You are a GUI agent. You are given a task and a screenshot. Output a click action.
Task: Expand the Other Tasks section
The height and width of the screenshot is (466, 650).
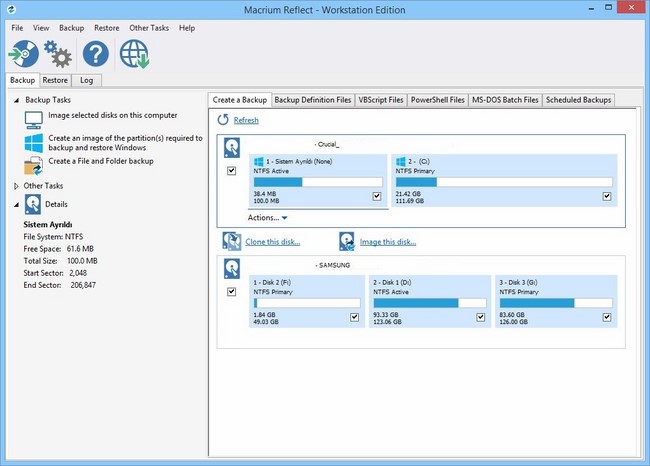16,186
